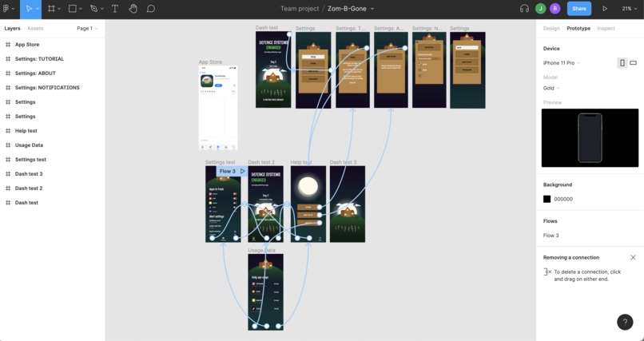Open the help question mark button
This screenshot has width=644, height=341.
(x=625, y=322)
